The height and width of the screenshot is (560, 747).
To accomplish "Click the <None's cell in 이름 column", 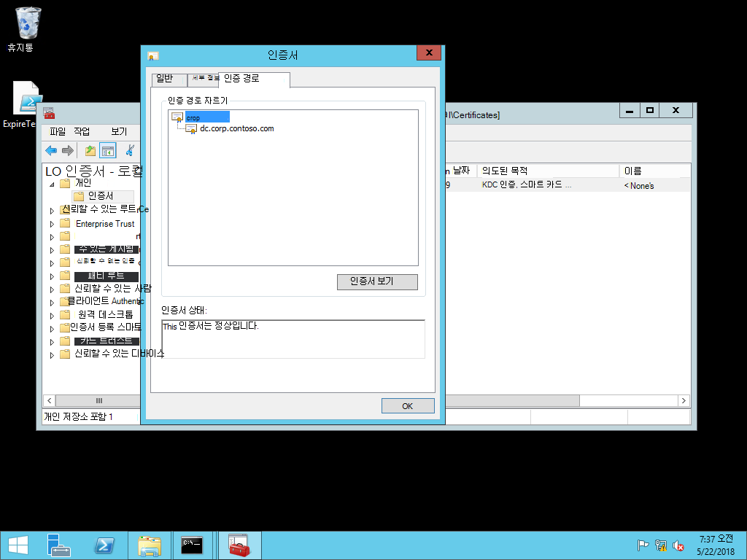I will pos(639,186).
